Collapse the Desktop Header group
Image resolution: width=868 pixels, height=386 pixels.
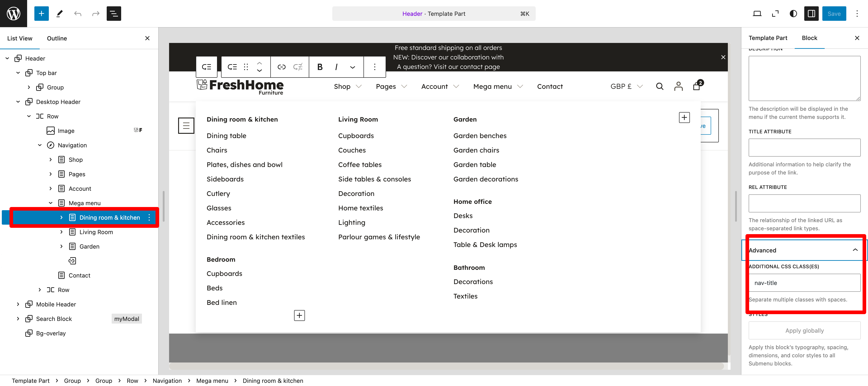click(x=18, y=102)
